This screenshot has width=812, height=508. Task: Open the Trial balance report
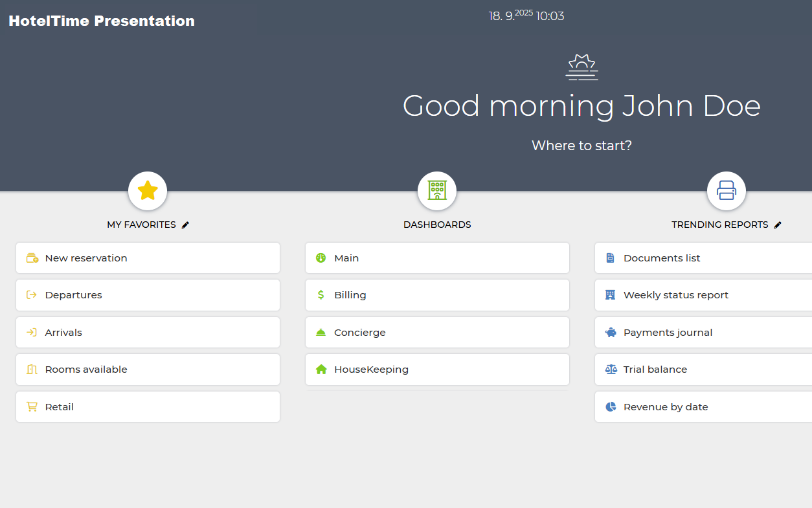703,370
